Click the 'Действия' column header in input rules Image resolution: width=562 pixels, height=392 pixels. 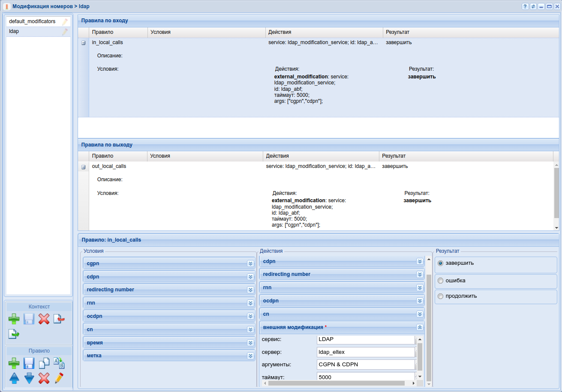coord(280,32)
